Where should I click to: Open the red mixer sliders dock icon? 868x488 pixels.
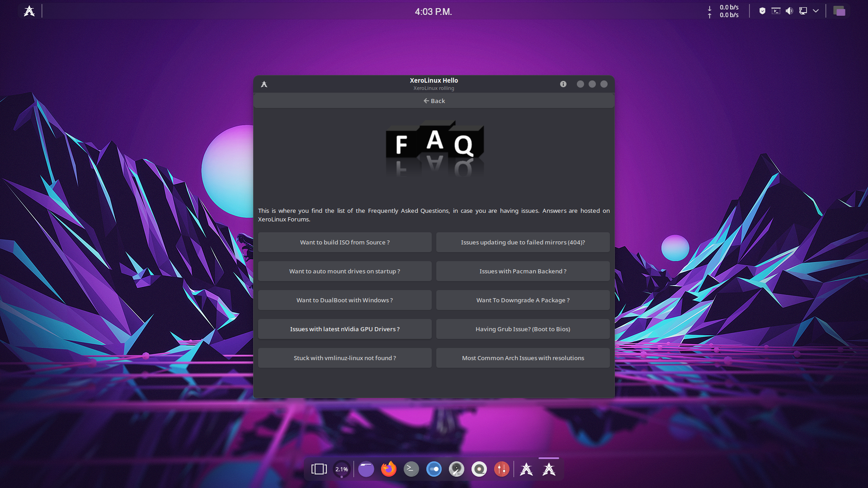click(x=502, y=469)
